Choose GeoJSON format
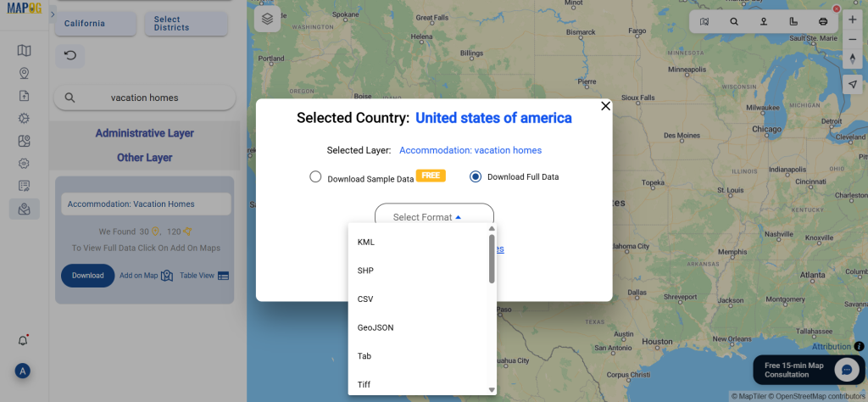 (418, 328)
